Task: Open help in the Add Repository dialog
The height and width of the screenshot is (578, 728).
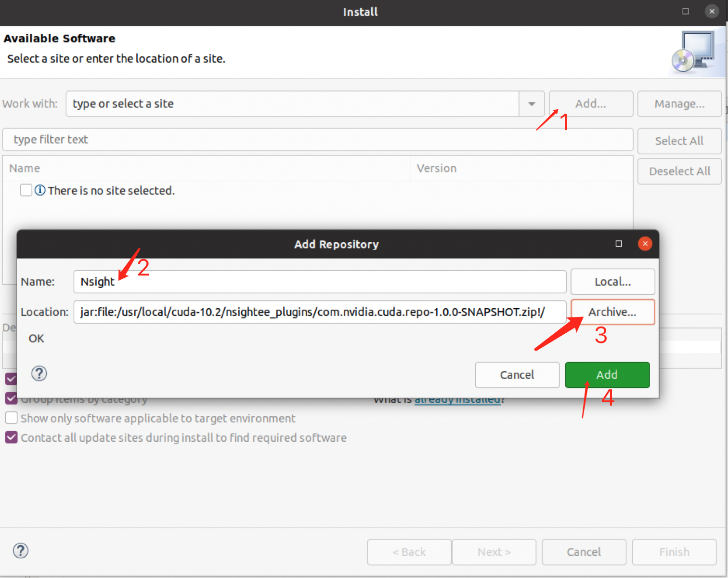Action: [39, 373]
